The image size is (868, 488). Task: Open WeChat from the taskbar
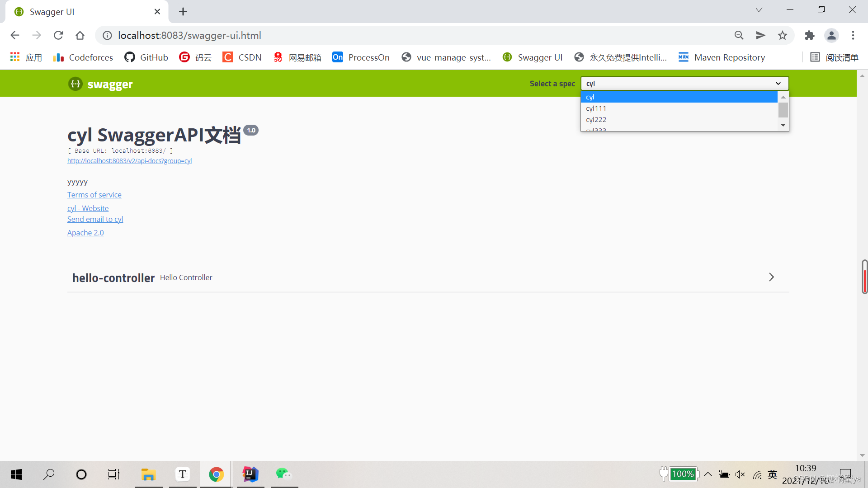[283, 474]
